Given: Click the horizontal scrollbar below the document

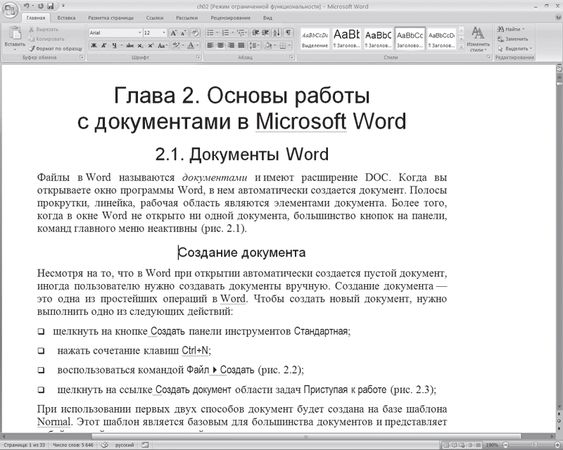Looking at the screenshot, I should [x=277, y=437].
